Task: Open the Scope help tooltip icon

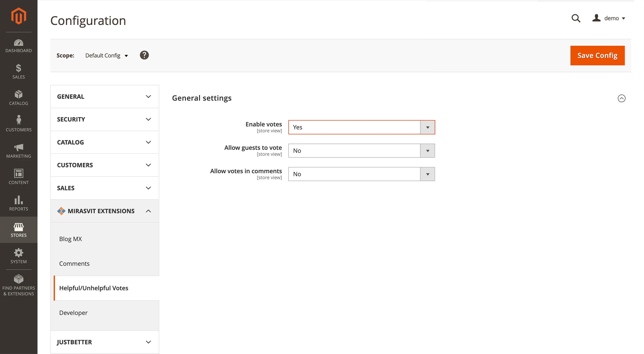Action: pyautogui.click(x=145, y=55)
